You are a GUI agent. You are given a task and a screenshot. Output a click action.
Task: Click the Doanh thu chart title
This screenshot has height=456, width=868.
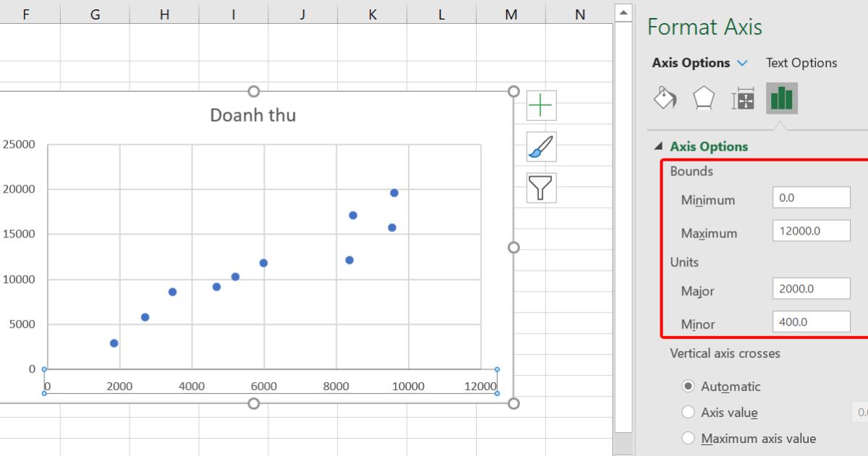click(x=252, y=114)
